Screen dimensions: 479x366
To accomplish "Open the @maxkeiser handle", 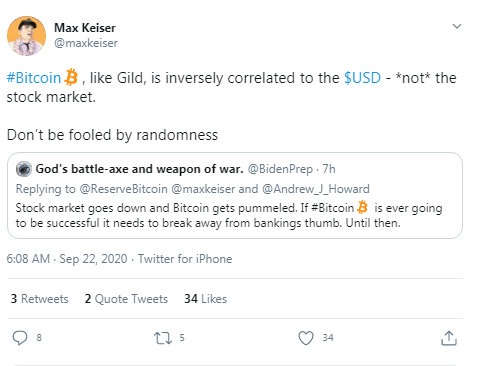I will click(x=86, y=43).
